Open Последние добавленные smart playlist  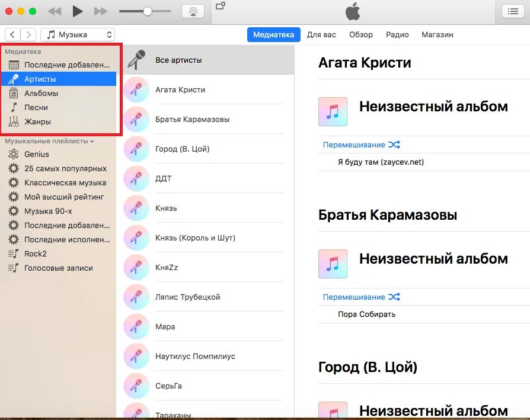[x=59, y=225]
